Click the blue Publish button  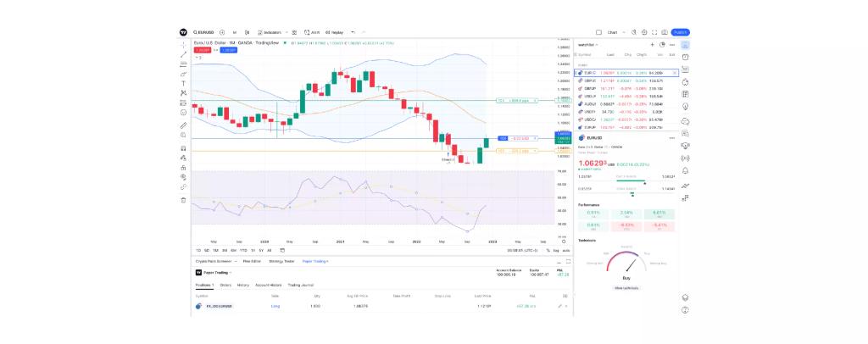(681, 33)
